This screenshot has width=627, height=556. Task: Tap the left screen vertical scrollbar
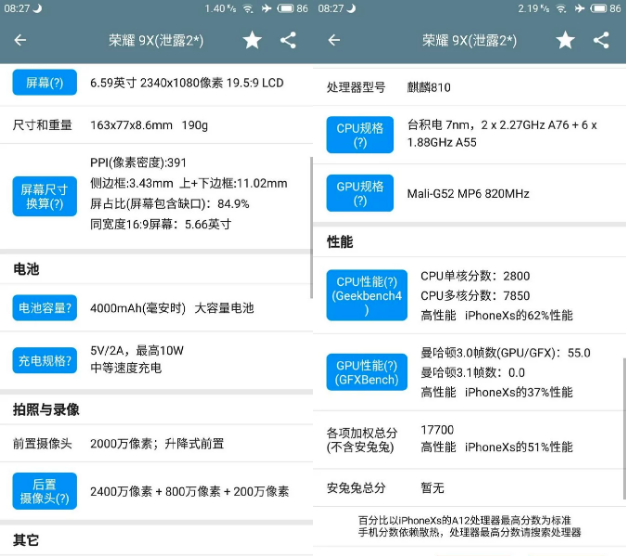coord(311,227)
